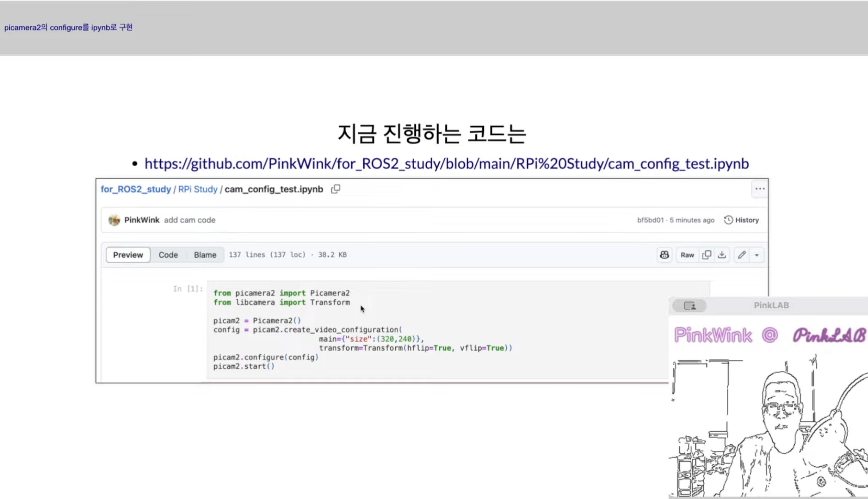Click the pencil edit file icon
The image size is (868, 499).
(x=741, y=255)
